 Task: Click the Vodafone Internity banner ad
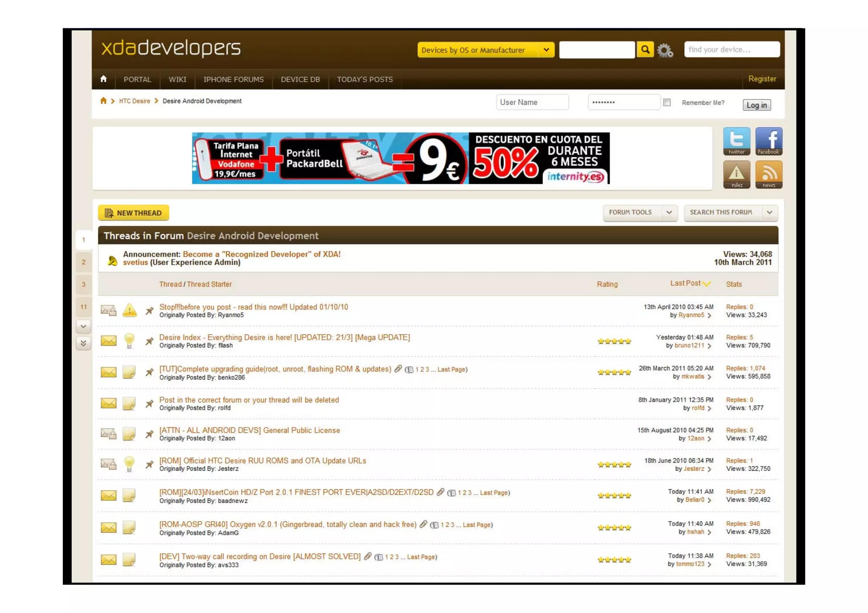click(x=401, y=158)
